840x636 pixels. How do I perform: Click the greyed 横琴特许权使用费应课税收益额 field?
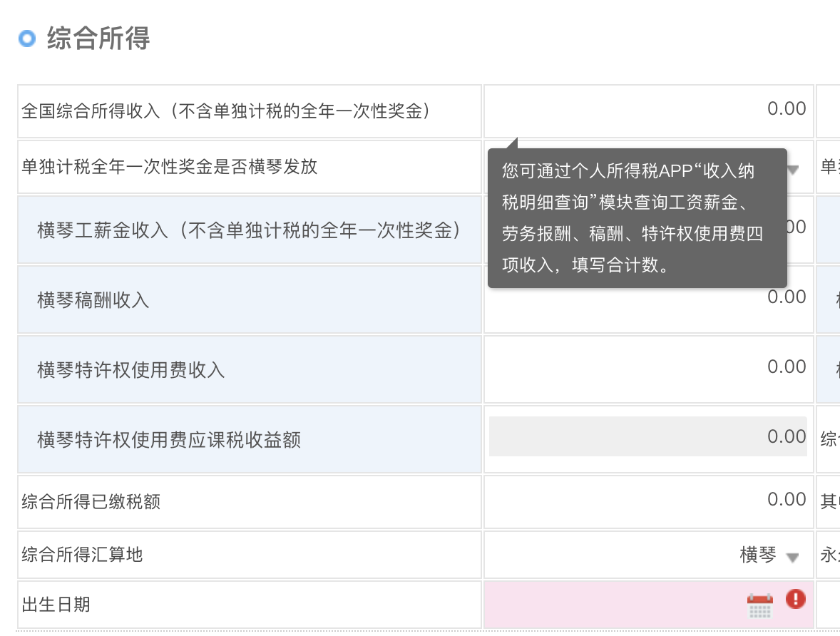647,436
